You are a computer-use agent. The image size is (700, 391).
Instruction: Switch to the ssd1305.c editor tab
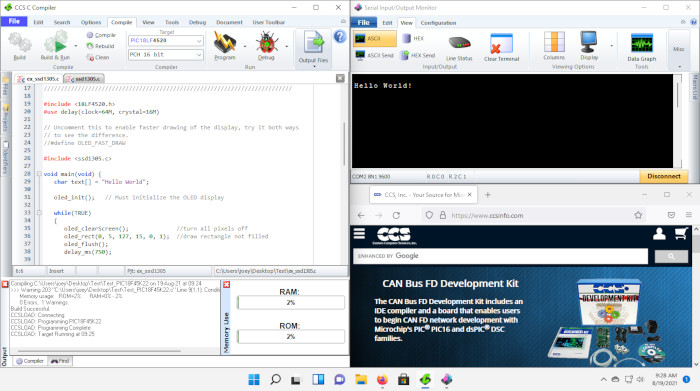click(x=84, y=79)
